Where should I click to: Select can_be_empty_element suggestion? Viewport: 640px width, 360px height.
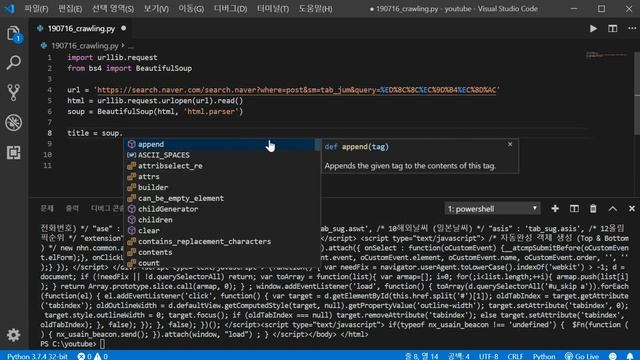[x=220, y=198]
